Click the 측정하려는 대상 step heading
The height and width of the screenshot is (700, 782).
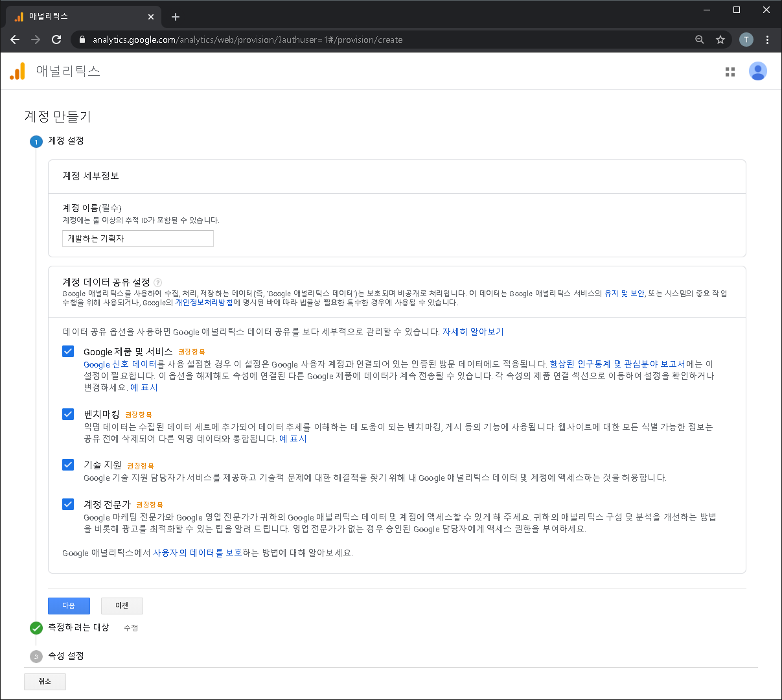pyautogui.click(x=78, y=627)
